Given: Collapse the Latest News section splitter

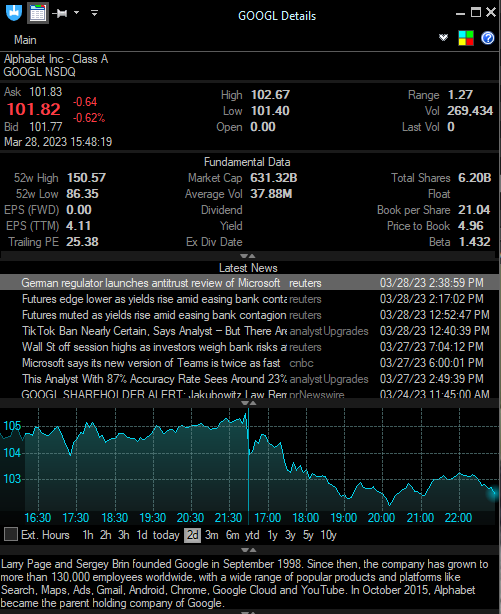Looking at the screenshot, I should (x=248, y=403).
